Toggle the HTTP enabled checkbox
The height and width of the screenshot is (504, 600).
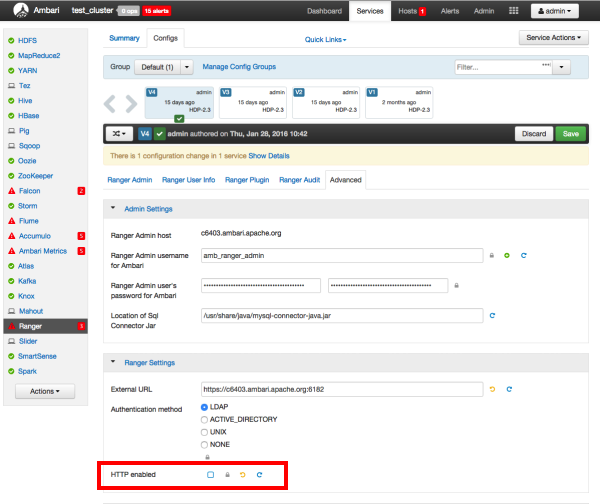pos(210,474)
